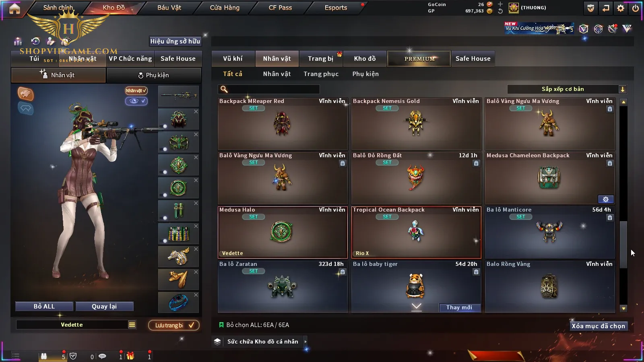This screenshot has height=362, width=644.
Task: Open the settings gear icon at top right
Action: (x=621, y=8)
